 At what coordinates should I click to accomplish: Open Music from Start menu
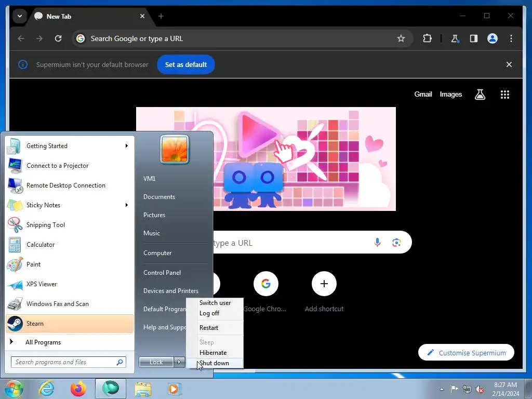click(x=152, y=233)
